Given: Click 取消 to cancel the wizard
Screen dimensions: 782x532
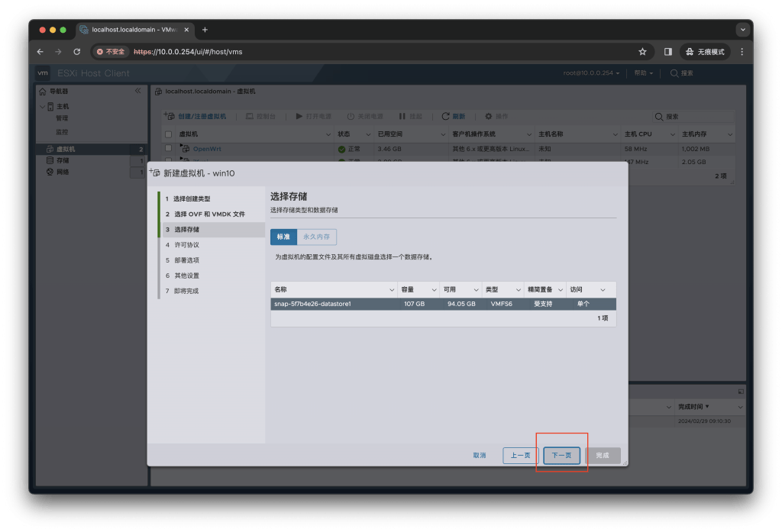Looking at the screenshot, I should pyautogui.click(x=479, y=455).
